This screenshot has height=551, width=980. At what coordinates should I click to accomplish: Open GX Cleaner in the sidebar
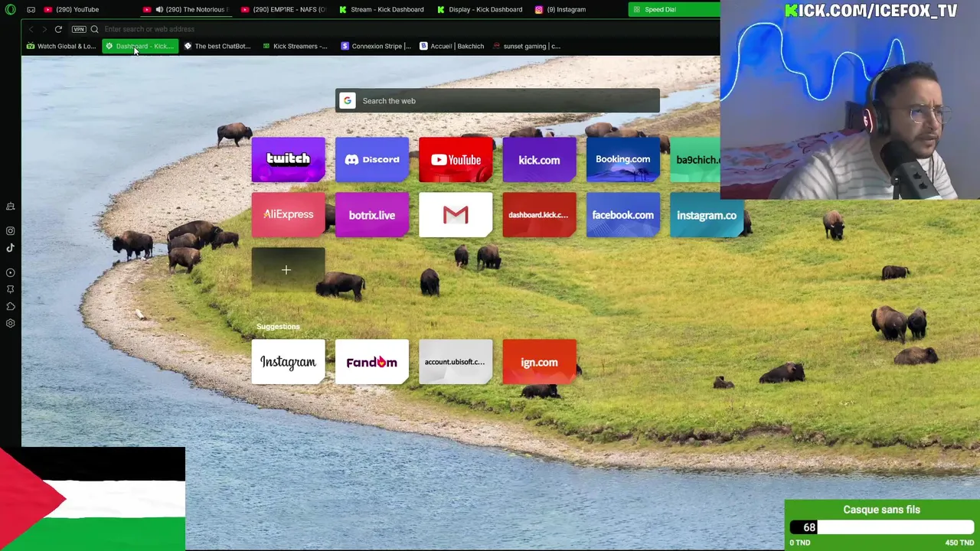tap(11, 207)
